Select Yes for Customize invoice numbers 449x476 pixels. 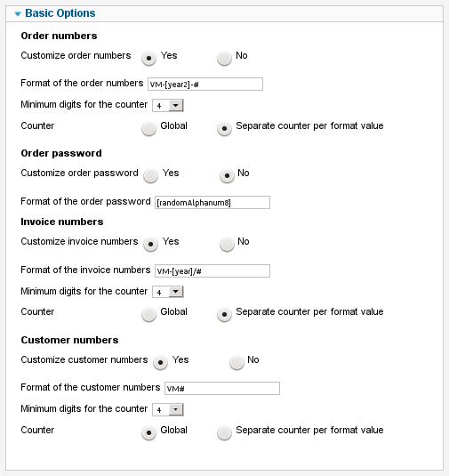click(x=151, y=244)
